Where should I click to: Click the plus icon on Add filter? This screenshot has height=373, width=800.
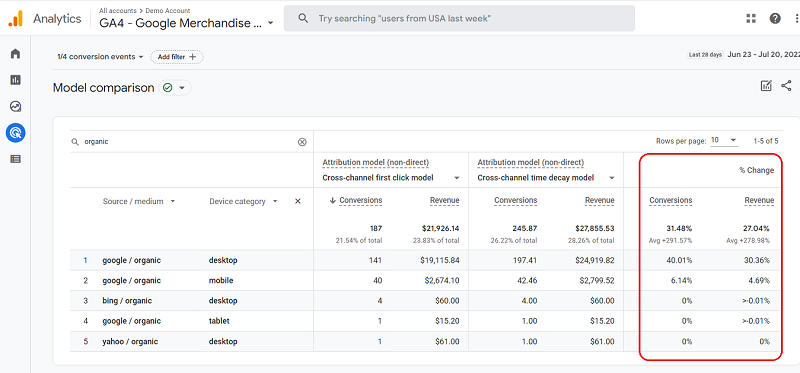pyautogui.click(x=192, y=57)
